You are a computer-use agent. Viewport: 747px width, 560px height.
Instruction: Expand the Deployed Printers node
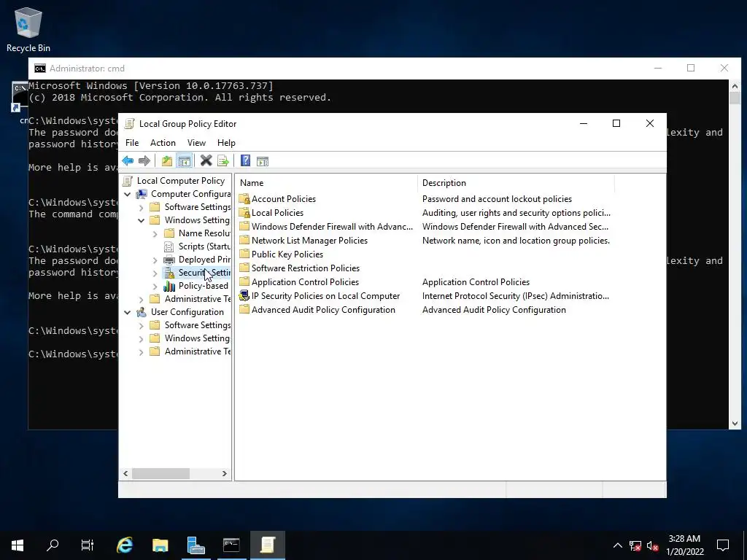155,260
